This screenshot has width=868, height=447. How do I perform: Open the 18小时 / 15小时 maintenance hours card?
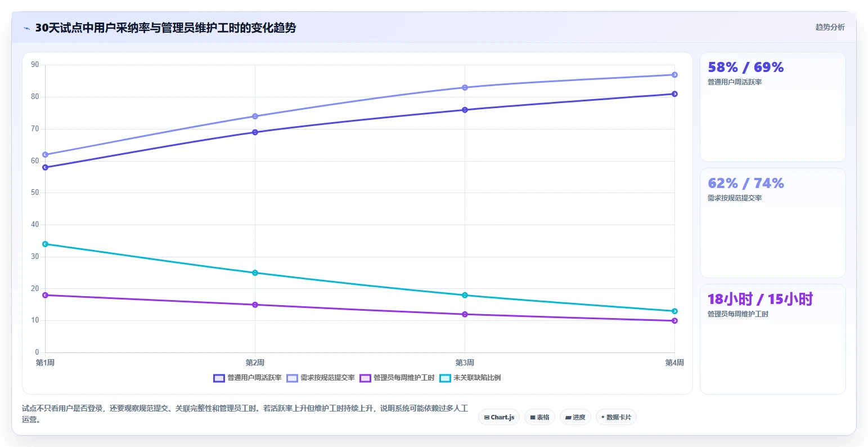click(772, 339)
